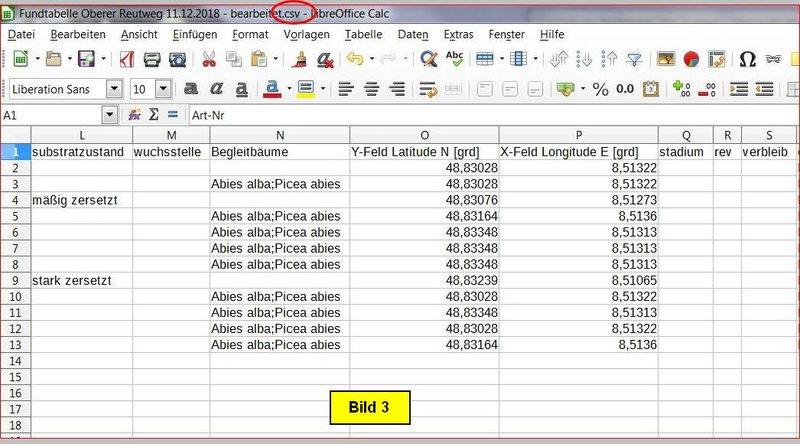
Task: Run the spelling check icon
Action: click(x=454, y=59)
